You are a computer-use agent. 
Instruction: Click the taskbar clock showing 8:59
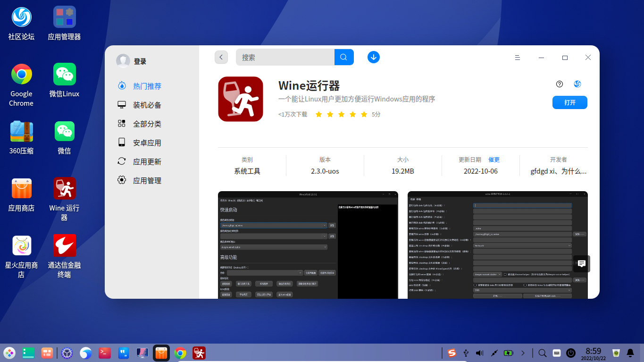(x=593, y=354)
